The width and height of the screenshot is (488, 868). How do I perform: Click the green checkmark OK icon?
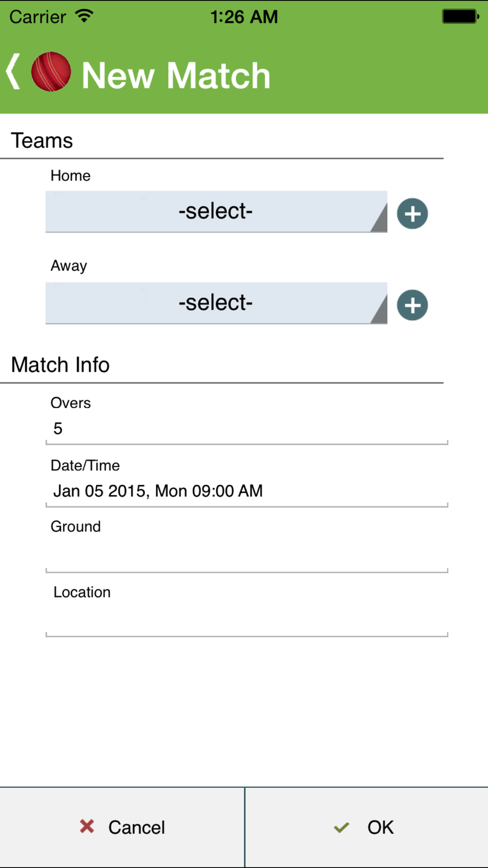342,827
